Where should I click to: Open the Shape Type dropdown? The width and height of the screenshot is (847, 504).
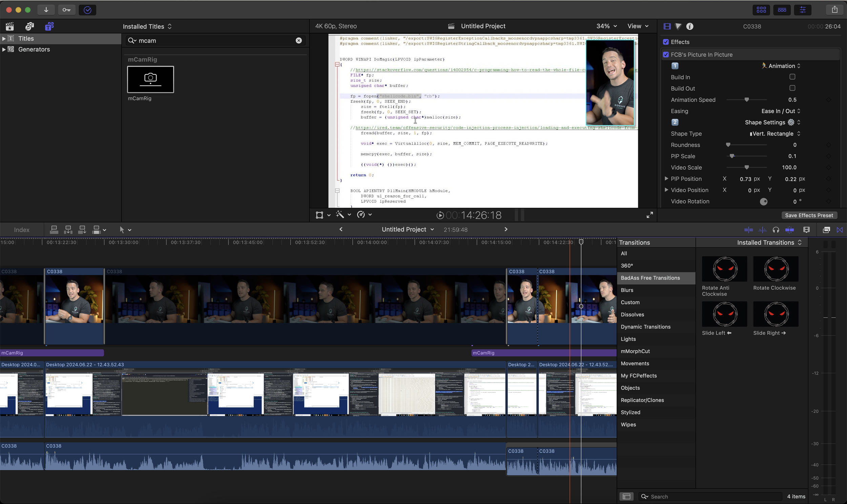pos(775,134)
